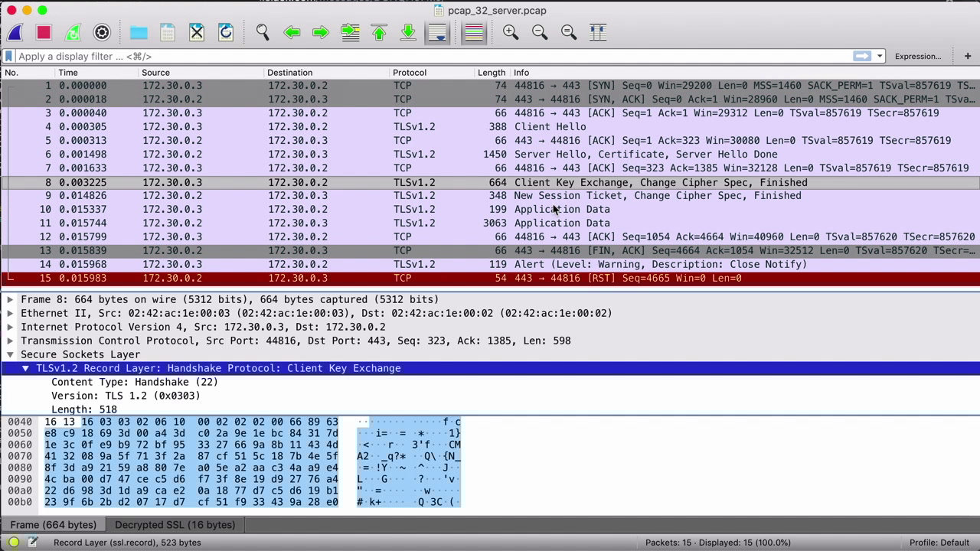This screenshot has width=980, height=551.
Task: Start capturing packets with the shark fin icon
Action: point(15,32)
